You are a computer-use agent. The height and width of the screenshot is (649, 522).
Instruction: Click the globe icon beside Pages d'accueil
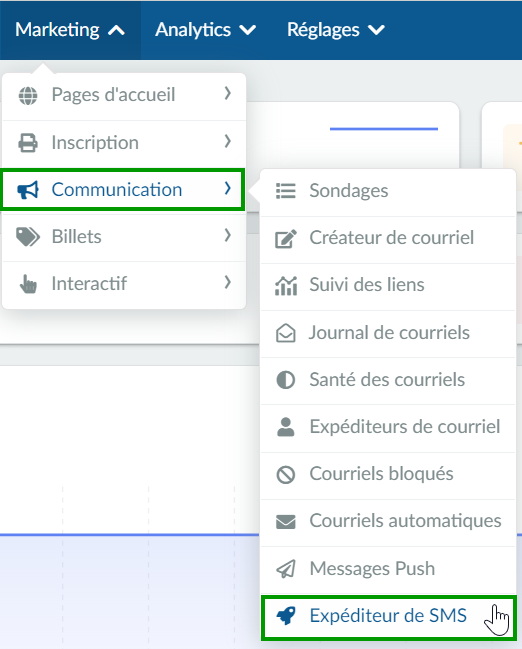[28, 96]
